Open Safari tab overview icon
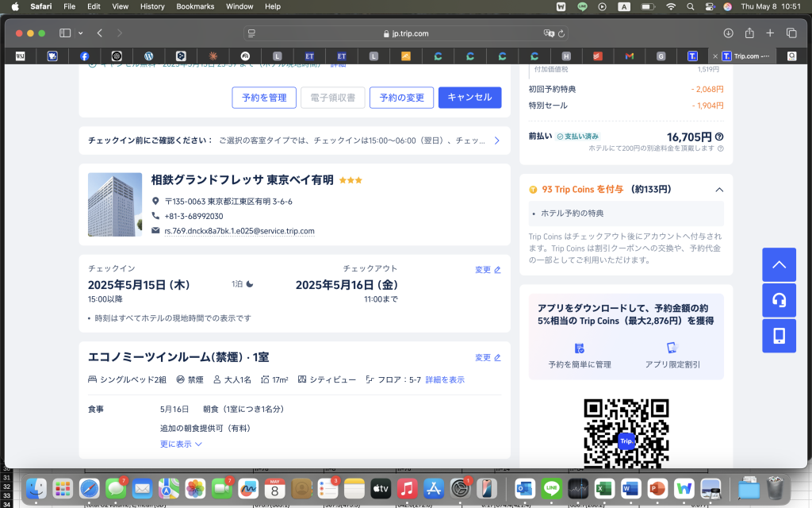The height and width of the screenshot is (508, 812). (791, 33)
